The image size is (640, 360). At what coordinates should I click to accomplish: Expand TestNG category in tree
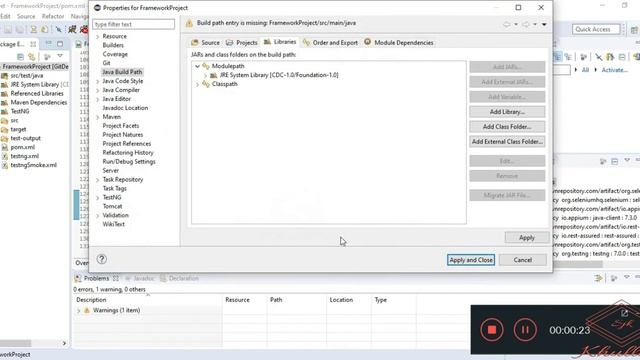click(98, 198)
